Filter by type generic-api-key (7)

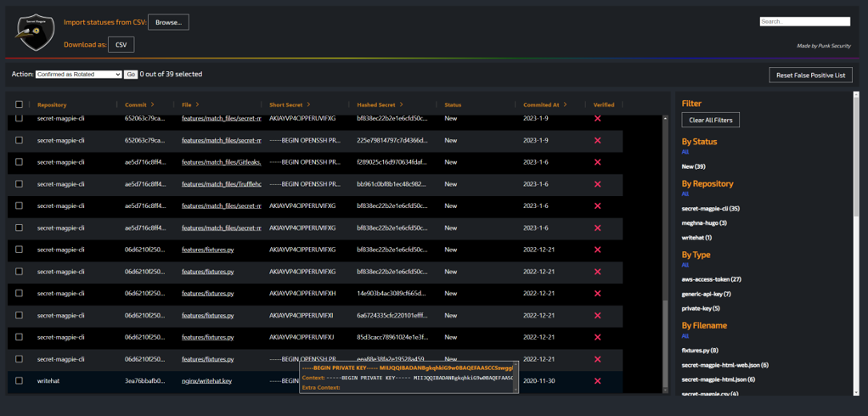pyautogui.click(x=707, y=294)
